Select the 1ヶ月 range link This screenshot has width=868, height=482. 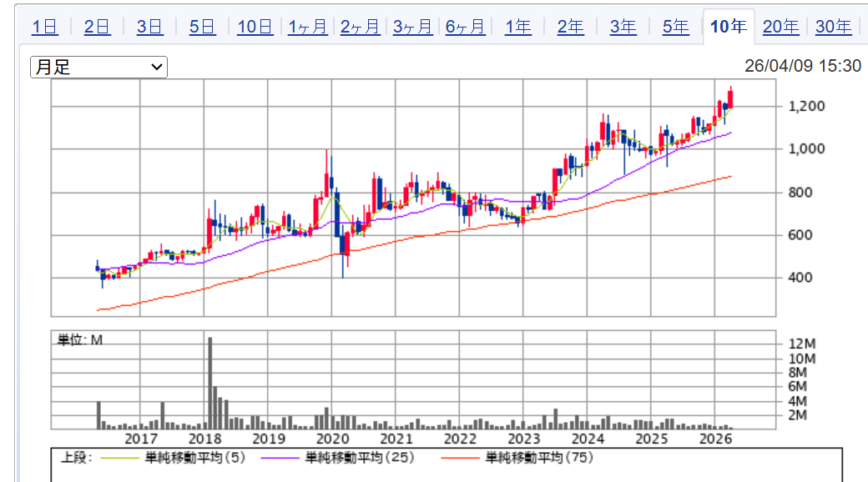(307, 27)
